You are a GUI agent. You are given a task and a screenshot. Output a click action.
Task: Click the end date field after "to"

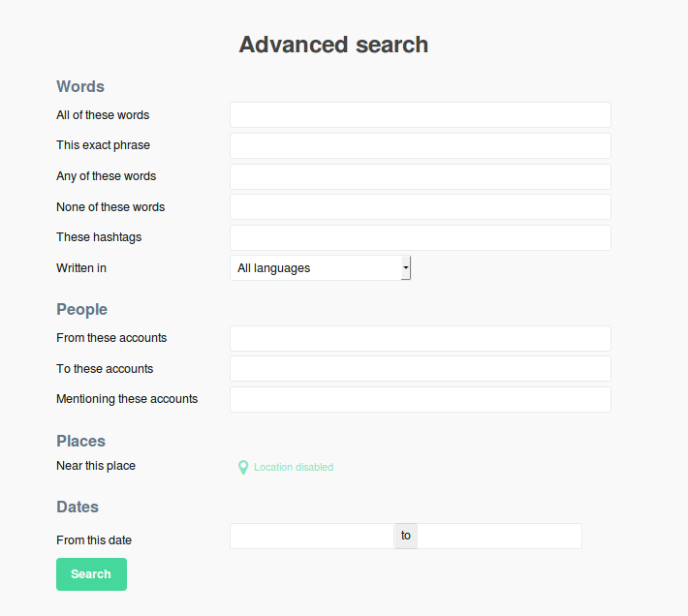click(x=499, y=537)
